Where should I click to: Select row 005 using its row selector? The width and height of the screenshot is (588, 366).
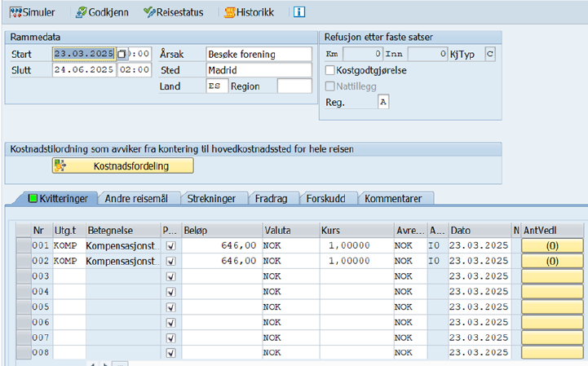click(x=24, y=307)
